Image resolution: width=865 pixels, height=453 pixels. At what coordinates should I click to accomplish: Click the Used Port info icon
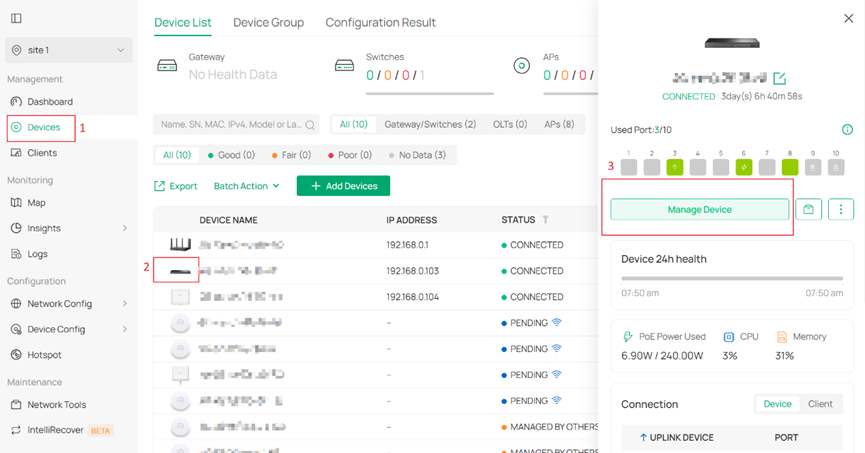[847, 130]
